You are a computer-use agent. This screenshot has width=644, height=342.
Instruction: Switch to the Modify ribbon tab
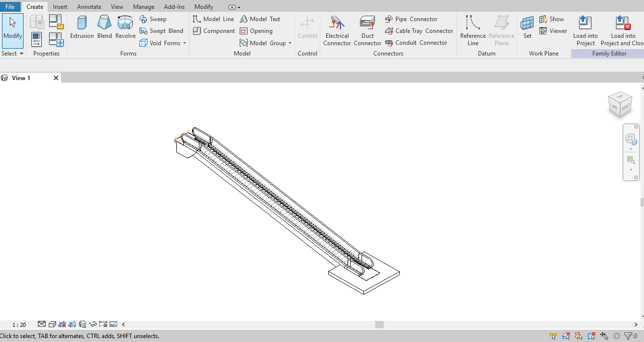click(204, 7)
